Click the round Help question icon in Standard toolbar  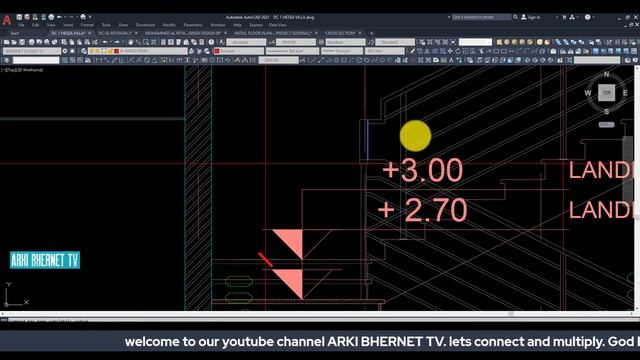tap(211, 42)
